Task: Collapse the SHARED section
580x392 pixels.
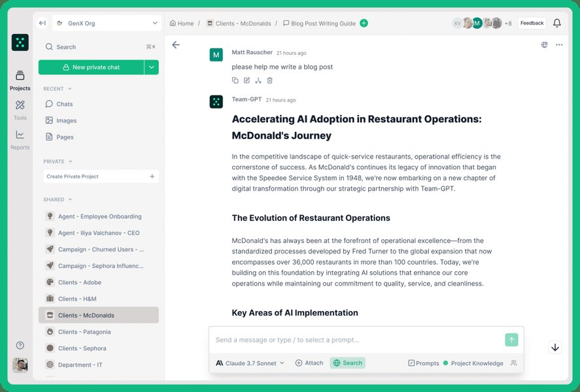Action: (58, 199)
